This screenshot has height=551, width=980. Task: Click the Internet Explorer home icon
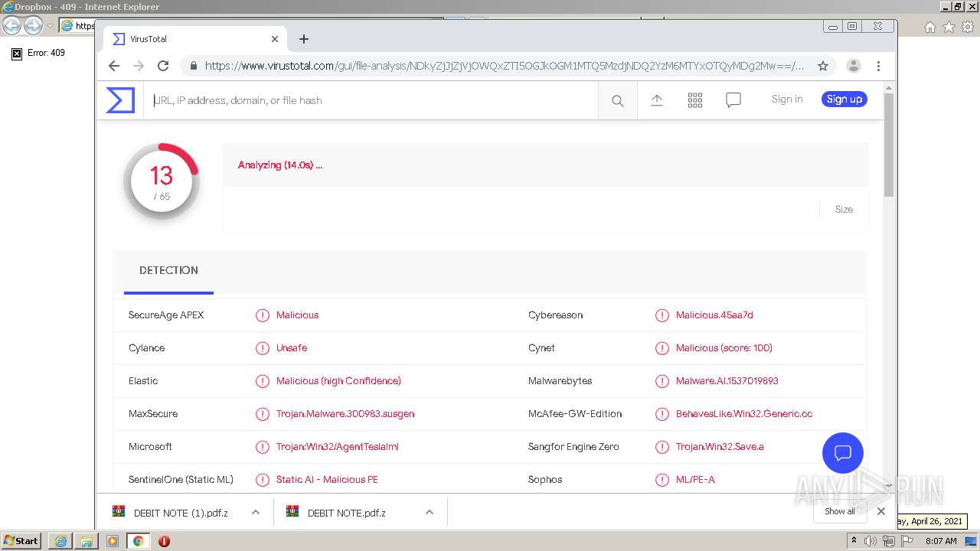[929, 27]
